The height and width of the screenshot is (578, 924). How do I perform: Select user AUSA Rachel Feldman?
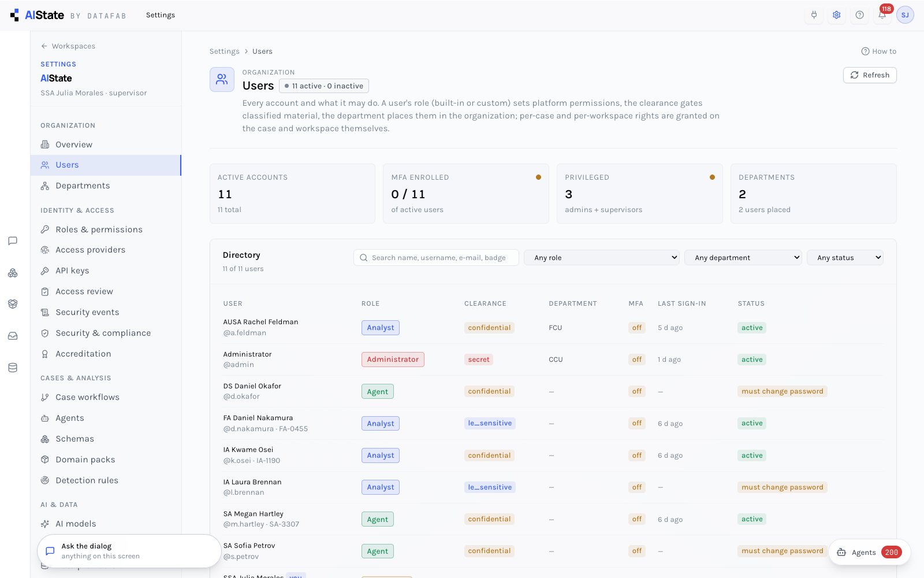260,322
